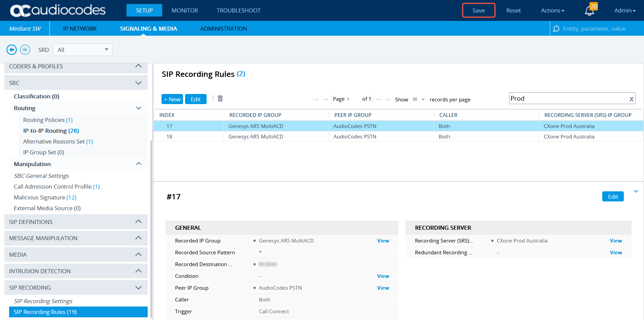The image size is (644, 320).
Task: Clear the Prod search filter with X
Action: point(631,99)
